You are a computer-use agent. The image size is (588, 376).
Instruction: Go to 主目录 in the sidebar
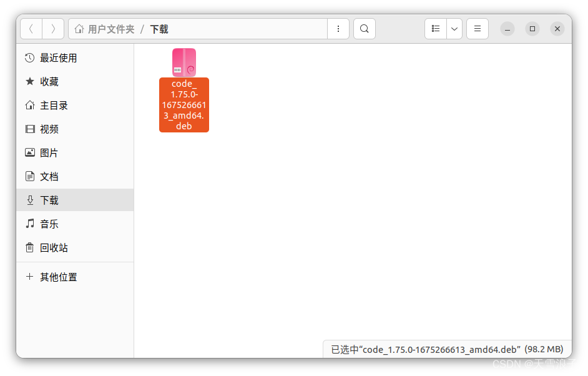(75, 106)
